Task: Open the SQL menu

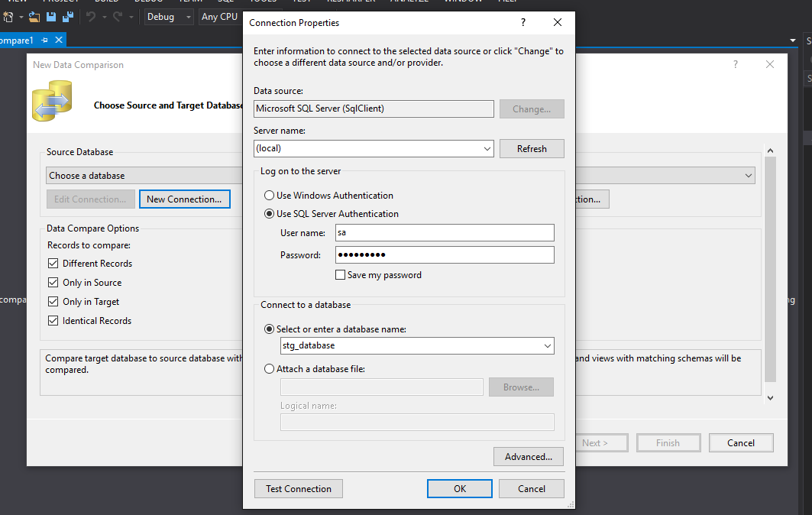Action: click(x=227, y=2)
